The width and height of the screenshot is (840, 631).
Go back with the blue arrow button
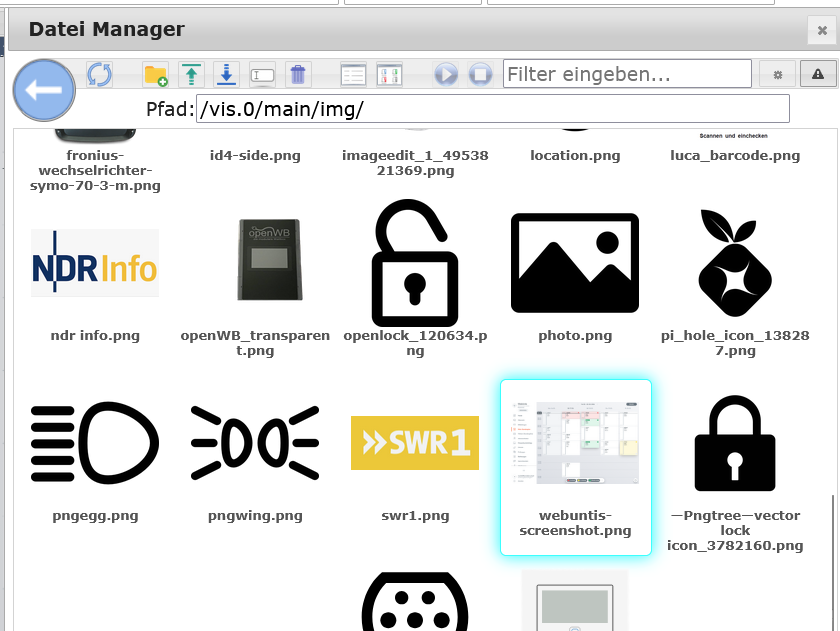[x=44, y=89]
